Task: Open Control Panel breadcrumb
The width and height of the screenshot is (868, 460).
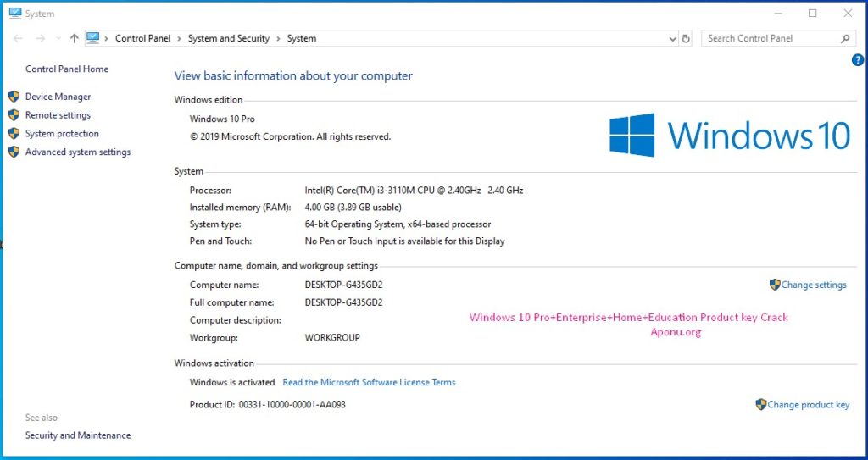Action: tap(142, 38)
